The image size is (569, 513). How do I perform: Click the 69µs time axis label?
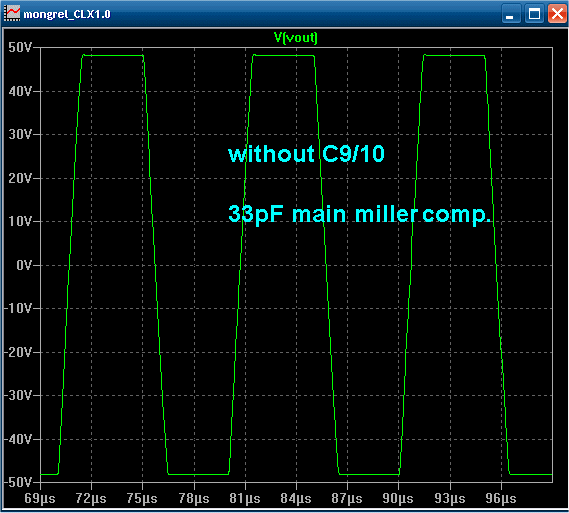pyautogui.click(x=40, y=498)
